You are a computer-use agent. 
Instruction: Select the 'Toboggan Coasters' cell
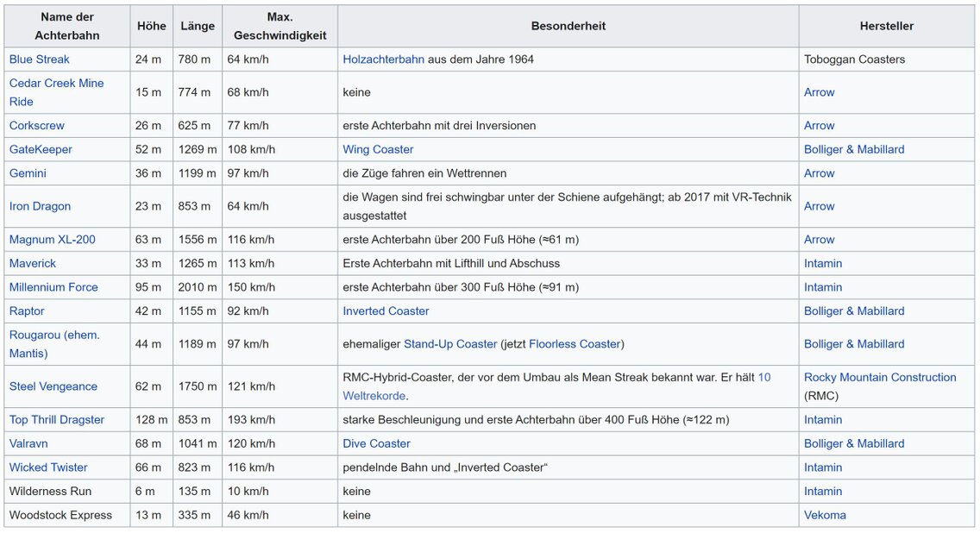coord(886,60)
